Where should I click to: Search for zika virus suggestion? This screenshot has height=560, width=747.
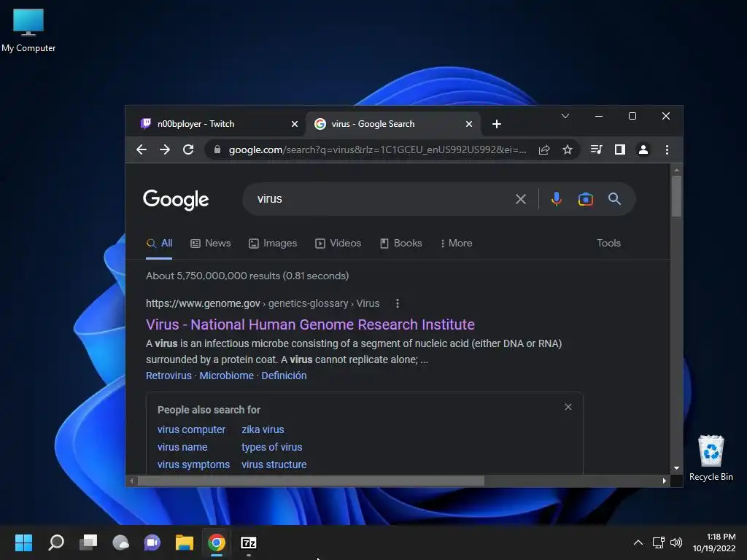[x=263, y=429]
